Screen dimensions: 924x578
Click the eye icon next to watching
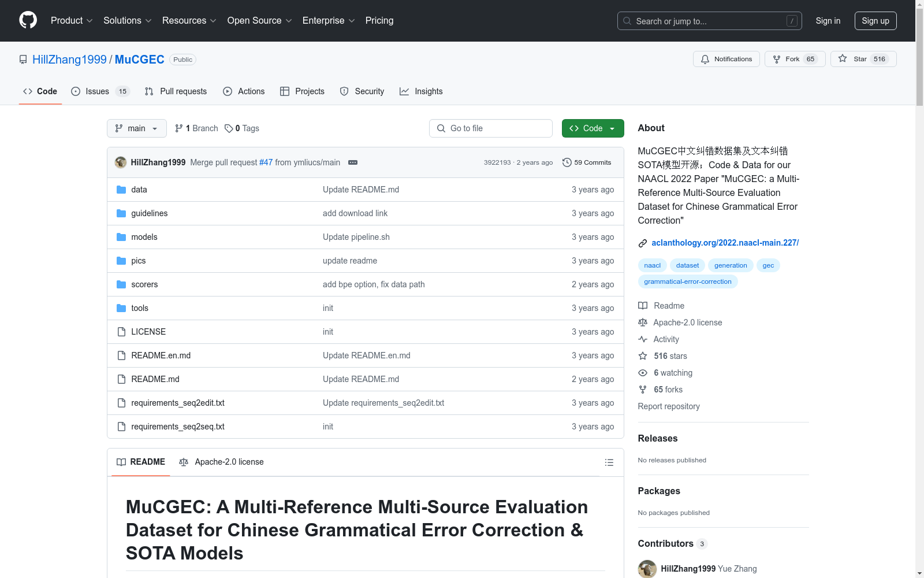[x=643, y=373]
